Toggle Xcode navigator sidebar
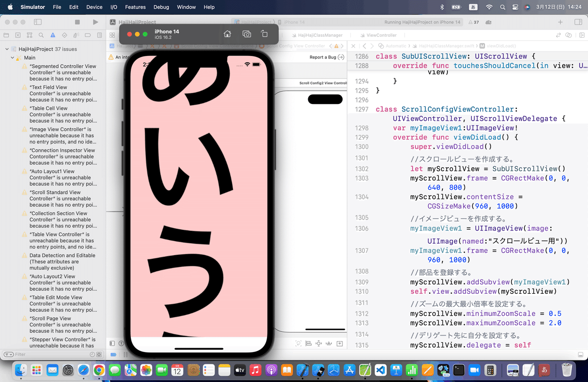 [38, 22]
